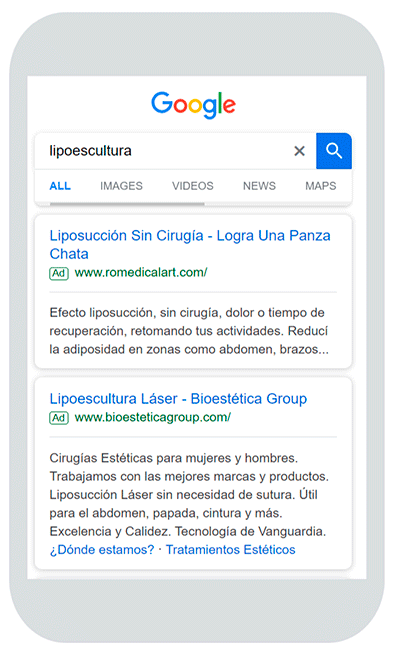This screenshot has height=660, width=400.
Task: Click the description starting Cirugías Estéticas
Action: [189, 495]
